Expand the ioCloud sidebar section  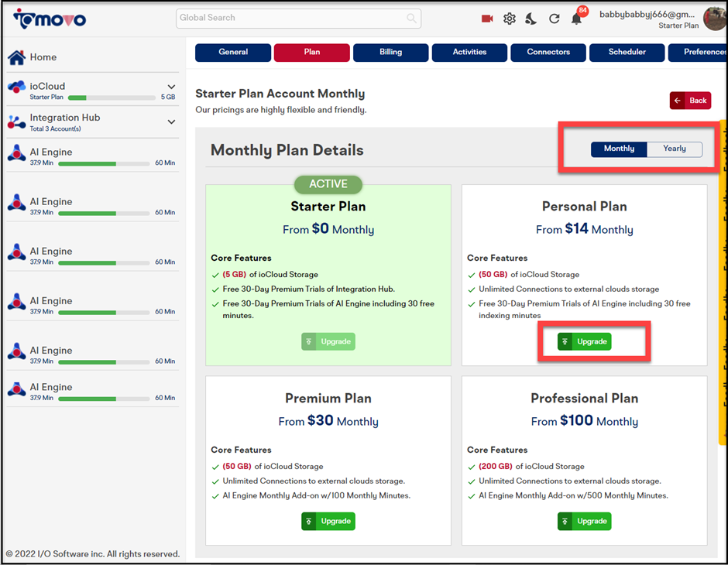(x=171, y=87)
